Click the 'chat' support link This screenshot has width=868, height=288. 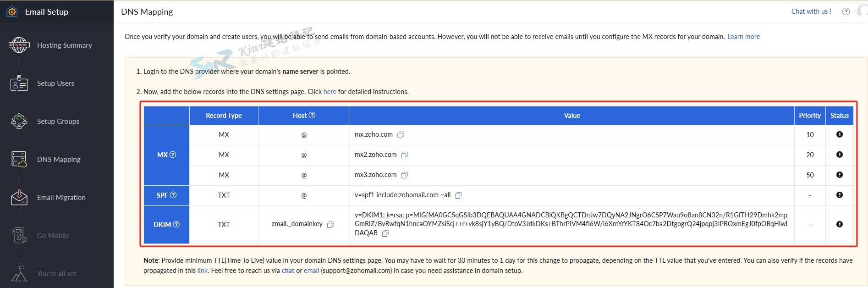coord(288,271)
